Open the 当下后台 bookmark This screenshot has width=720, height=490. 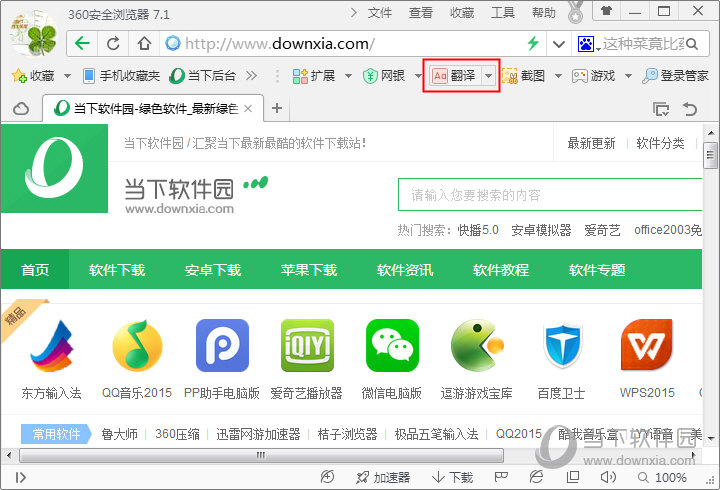[202, 75]
